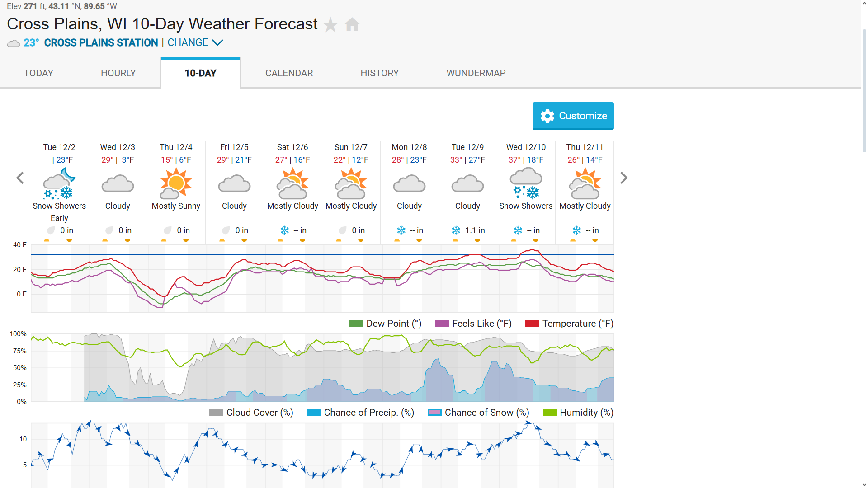Click the Thu 12/4 mostly sunny icon
The width and height of the screenshot is (868, 488).
[176, 183]
